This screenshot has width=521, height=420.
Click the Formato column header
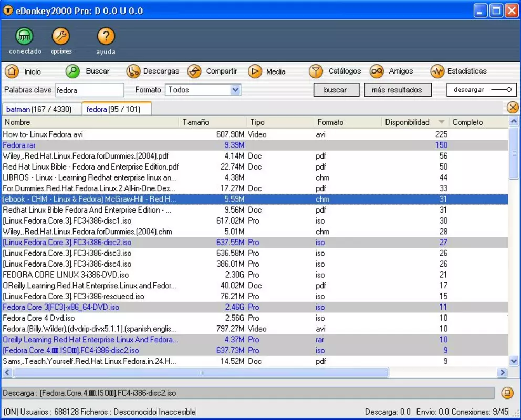point(348,122)
